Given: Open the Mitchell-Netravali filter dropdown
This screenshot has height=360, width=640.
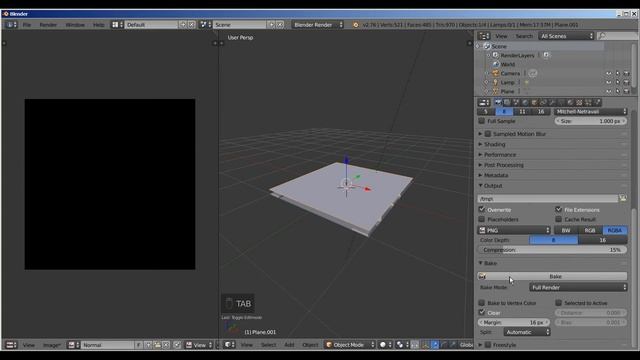Looking at the screenshot, I should point(591,111).
